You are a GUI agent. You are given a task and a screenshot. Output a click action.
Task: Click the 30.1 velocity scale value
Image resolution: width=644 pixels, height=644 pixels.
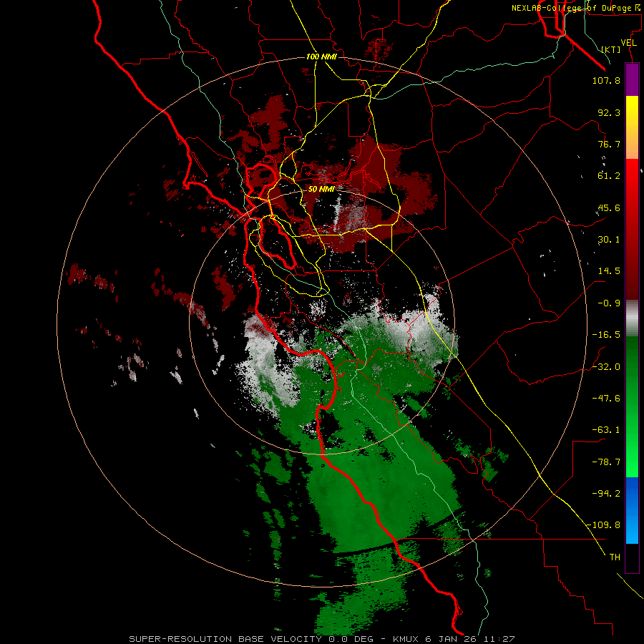click(x=609, y=240)
